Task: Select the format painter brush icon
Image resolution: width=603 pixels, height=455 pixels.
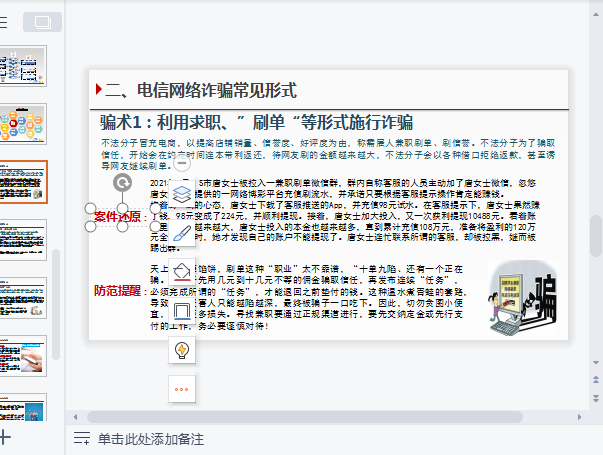Action: (x=181, y=233)
